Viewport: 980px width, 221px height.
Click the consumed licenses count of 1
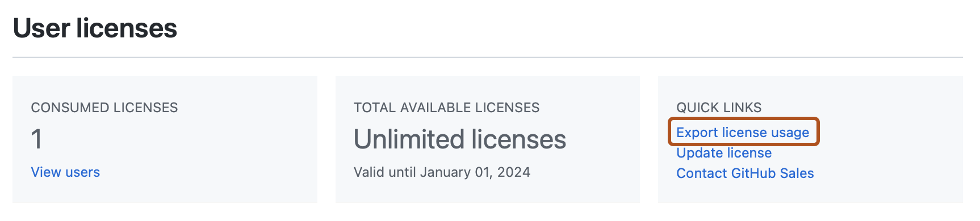pos(36,139)
